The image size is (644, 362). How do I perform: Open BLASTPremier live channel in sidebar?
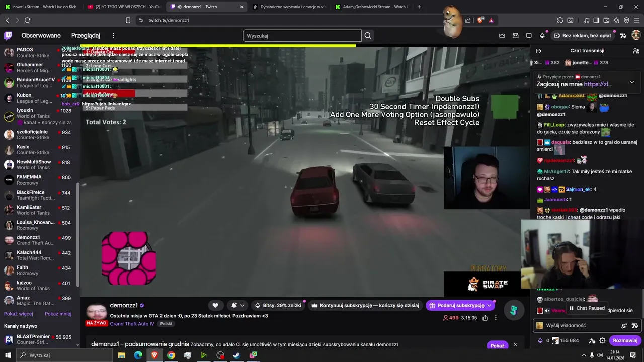click(x=39, y=339)
